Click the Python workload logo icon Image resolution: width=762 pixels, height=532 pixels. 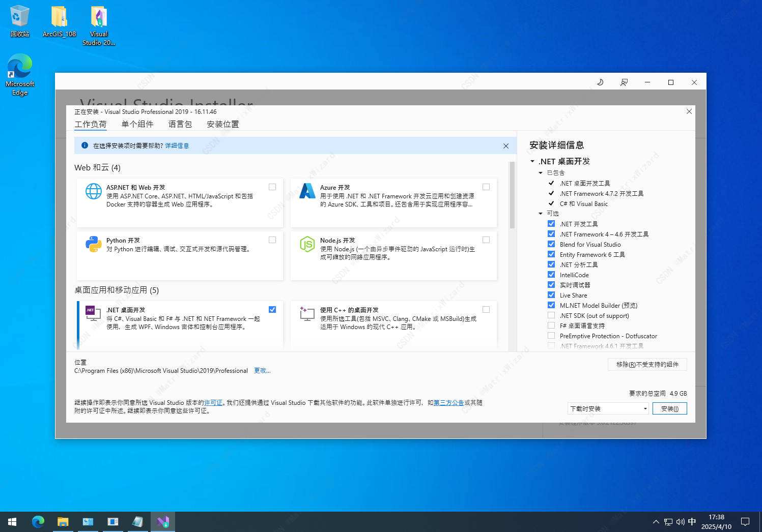coord(94,244)
